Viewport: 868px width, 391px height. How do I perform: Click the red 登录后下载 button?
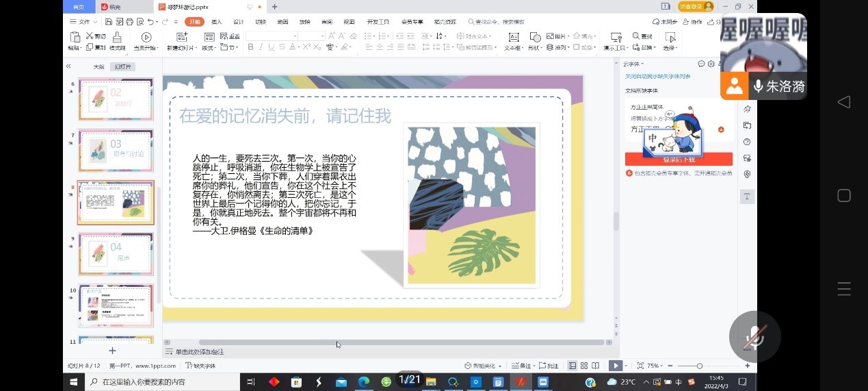click(678, 160)
